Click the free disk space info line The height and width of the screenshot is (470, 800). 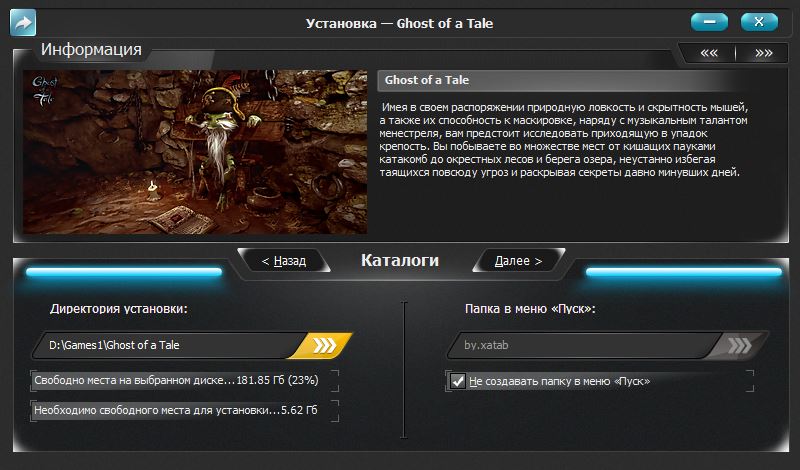(x=177, y=380)
